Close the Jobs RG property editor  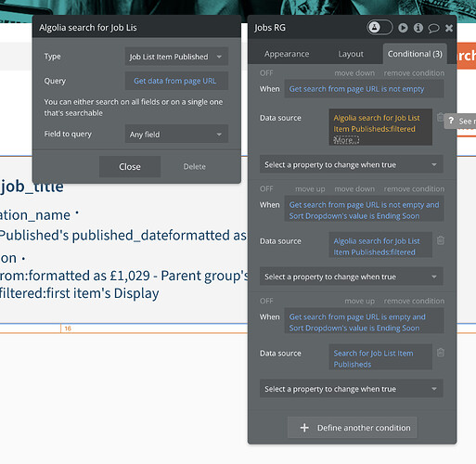point(449,28)
